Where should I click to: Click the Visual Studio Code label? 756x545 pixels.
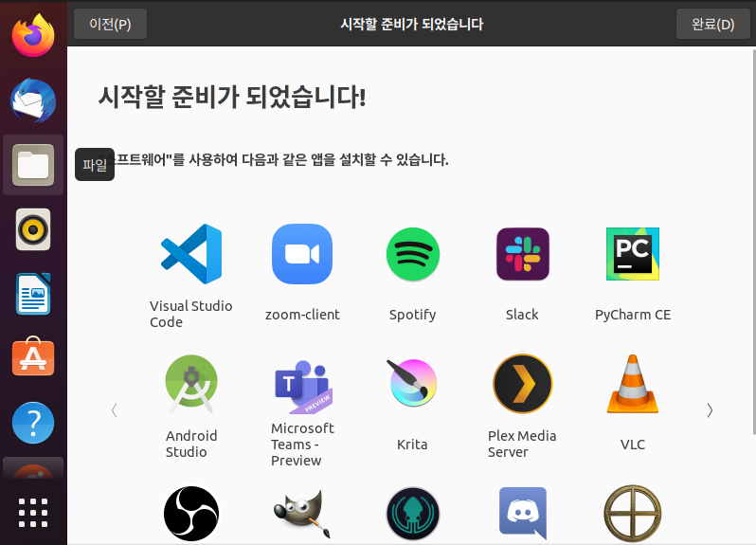(x=191, y=314)
